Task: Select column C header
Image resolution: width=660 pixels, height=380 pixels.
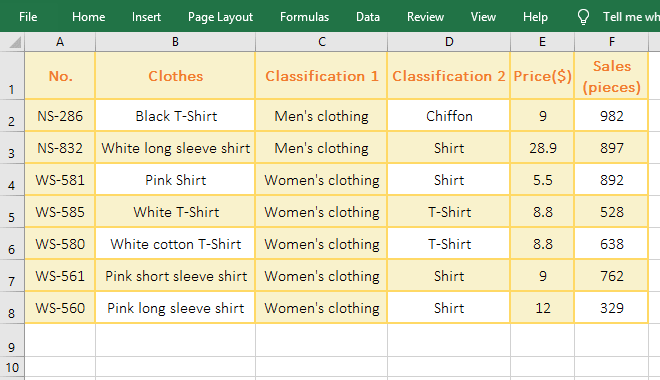Action: point(322,42)
